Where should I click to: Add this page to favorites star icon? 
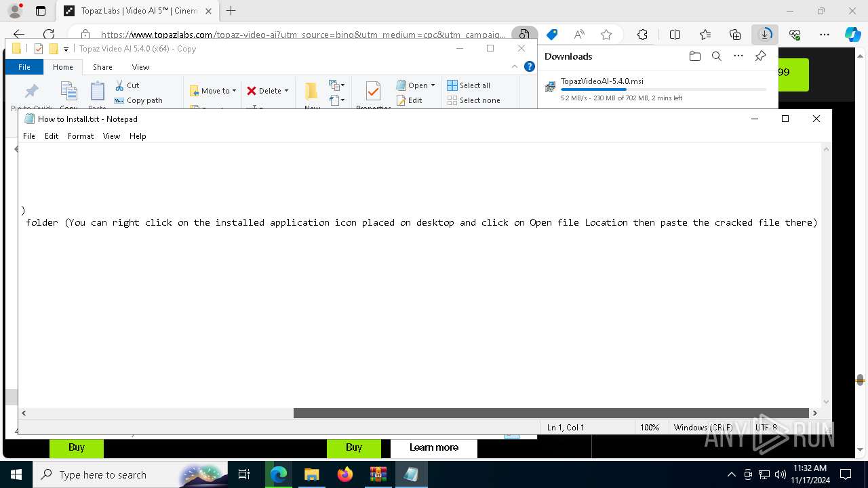[606, 35]
